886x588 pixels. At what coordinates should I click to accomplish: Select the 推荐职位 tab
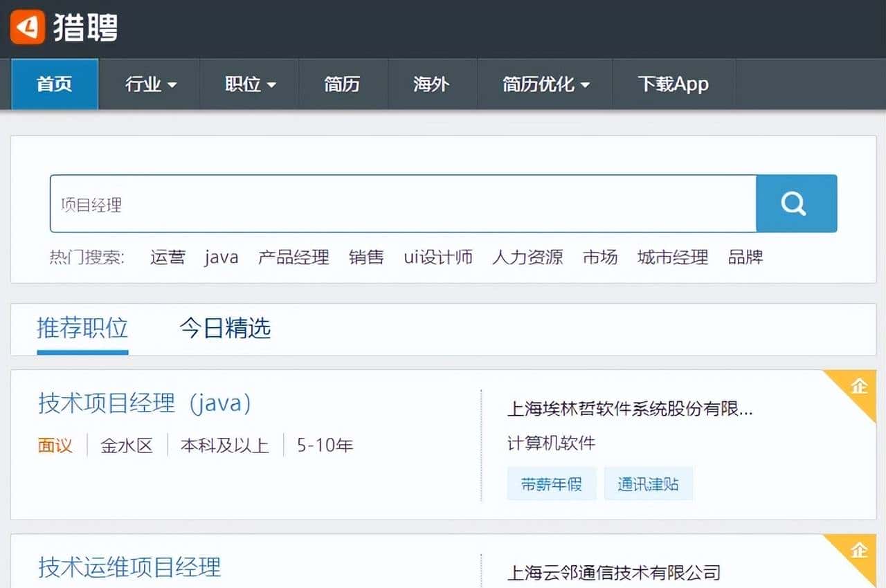(82, 329)
